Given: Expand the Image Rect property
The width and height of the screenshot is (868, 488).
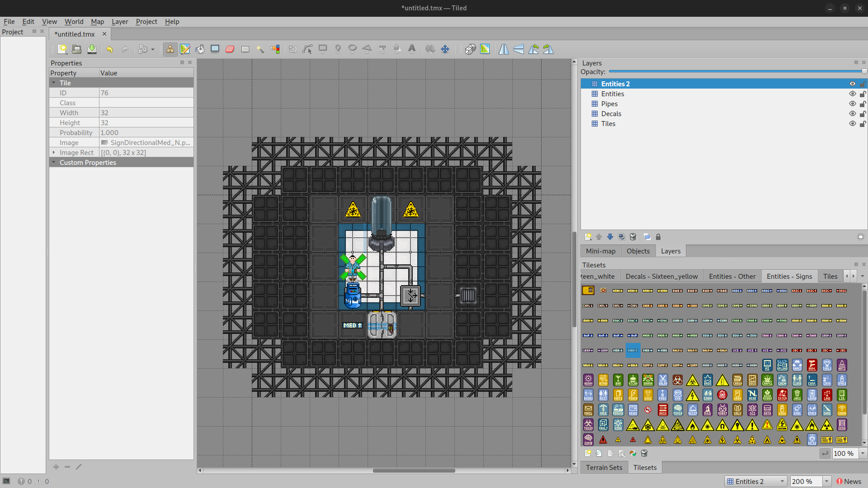Looking at the screenshot, I should pyautogui.click(x=54, y=153).
